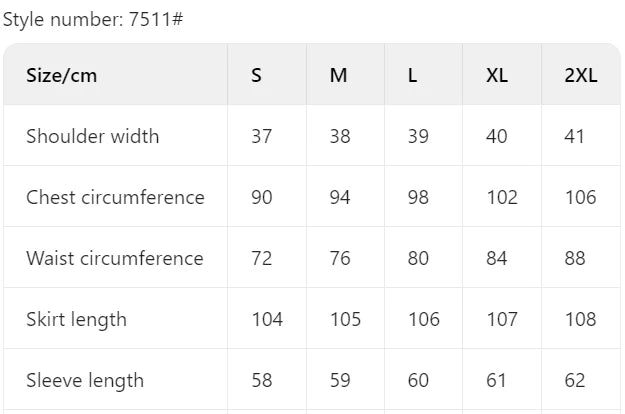Select the Skirt length row label
Image resolution: width=625 pixels, height=414 pixels.
[x=76, y=319]
